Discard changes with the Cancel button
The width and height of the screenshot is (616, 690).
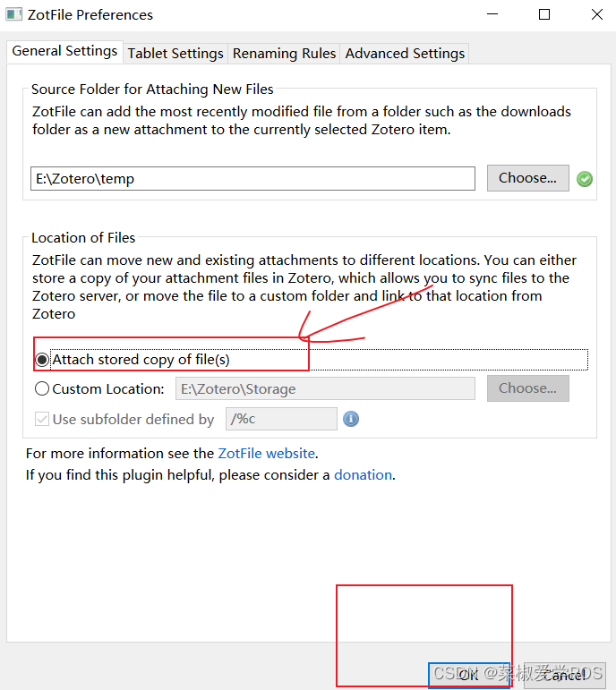(x=564, y=675)
